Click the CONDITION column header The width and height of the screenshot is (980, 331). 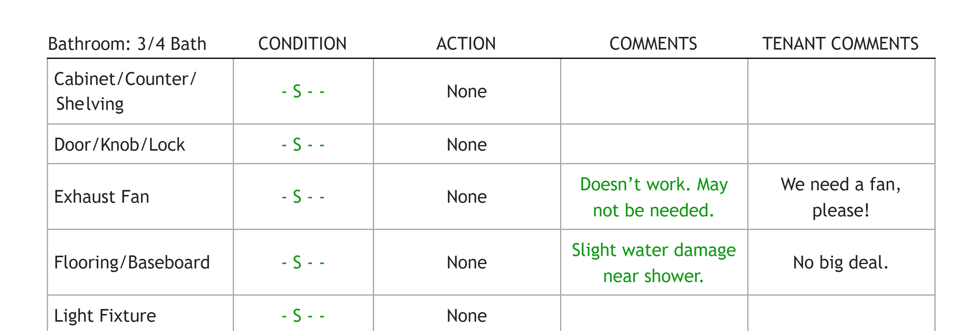coord(302,44)
